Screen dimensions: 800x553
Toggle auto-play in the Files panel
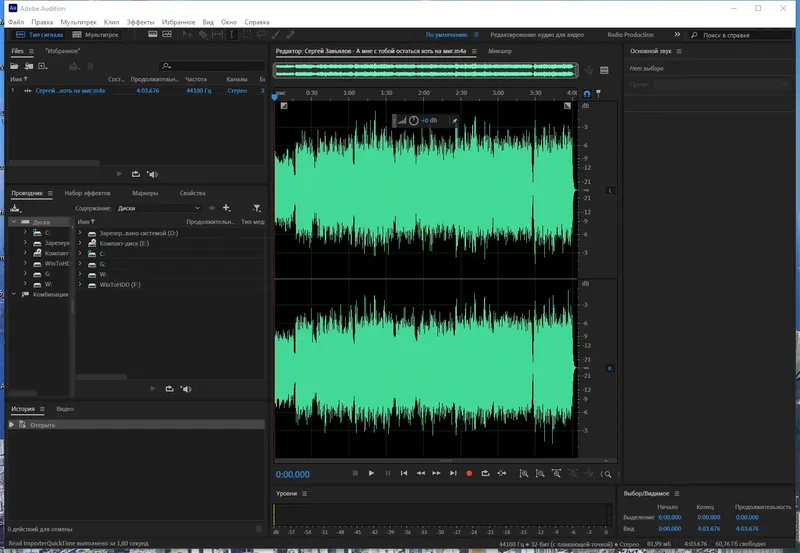pos(152,173)
